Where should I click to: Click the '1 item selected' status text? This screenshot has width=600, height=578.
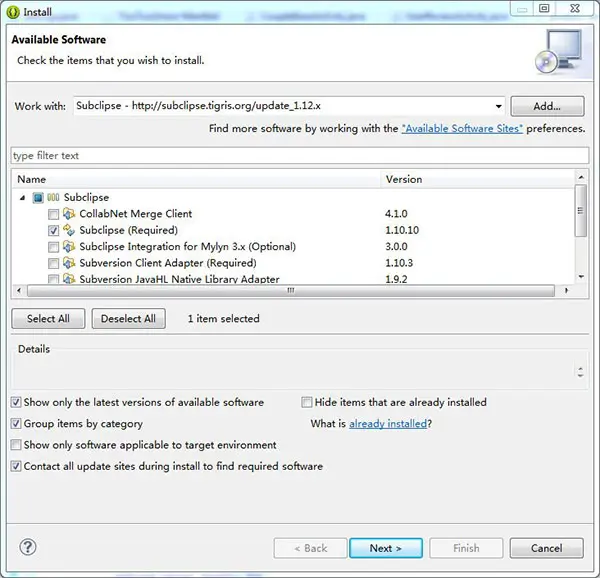coord(223,319)
